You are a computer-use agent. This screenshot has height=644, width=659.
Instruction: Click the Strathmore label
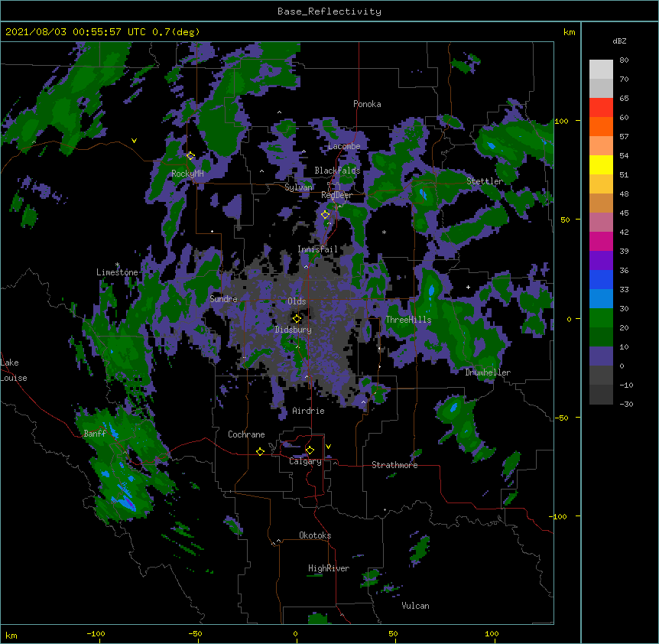[x=394, y=465]
